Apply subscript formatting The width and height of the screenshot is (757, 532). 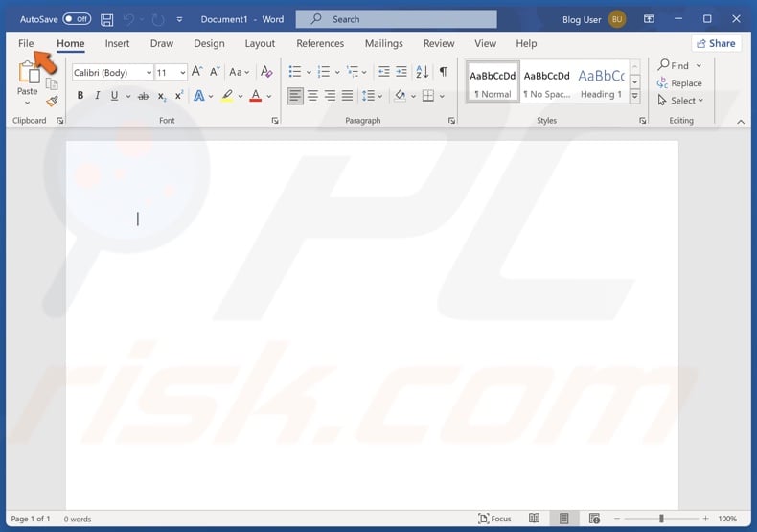click(x=162, y=96)
